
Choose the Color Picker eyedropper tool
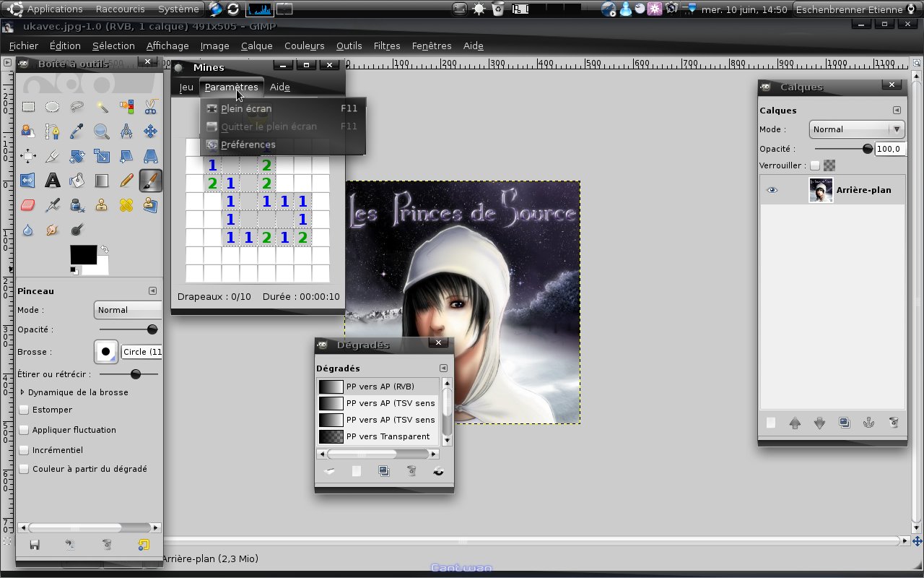coord(77,131)
